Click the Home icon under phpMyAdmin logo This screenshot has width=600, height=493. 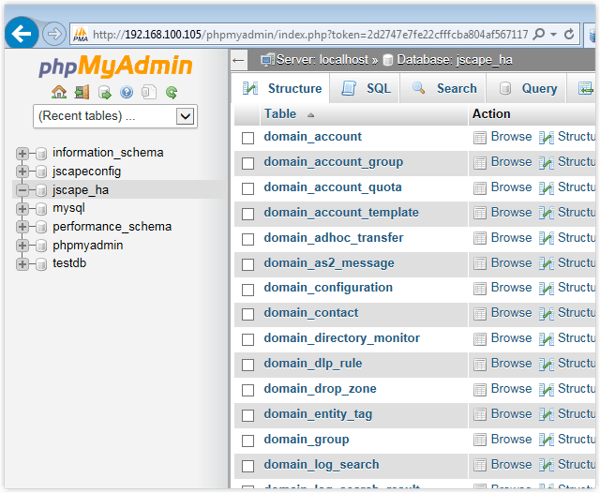(59, 92)
